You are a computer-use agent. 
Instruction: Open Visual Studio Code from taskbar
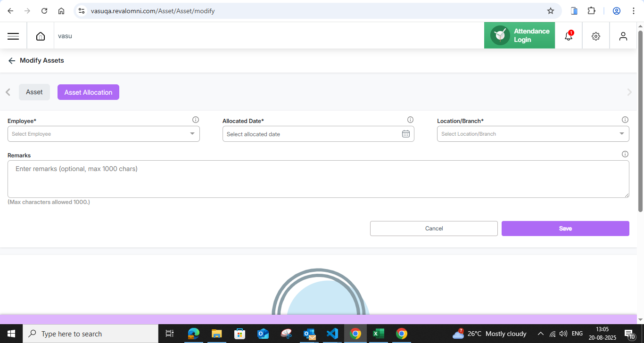(332, 334)
